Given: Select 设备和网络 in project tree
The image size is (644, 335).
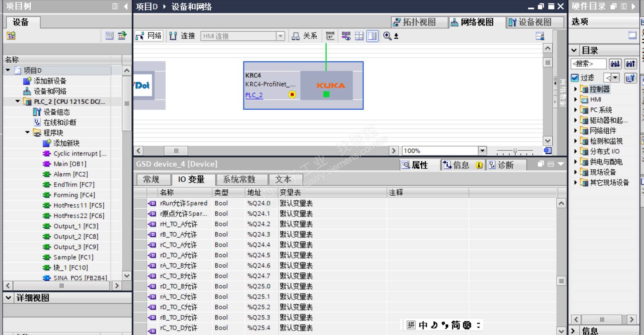Looking at the screenshot, I should point(50,91).
